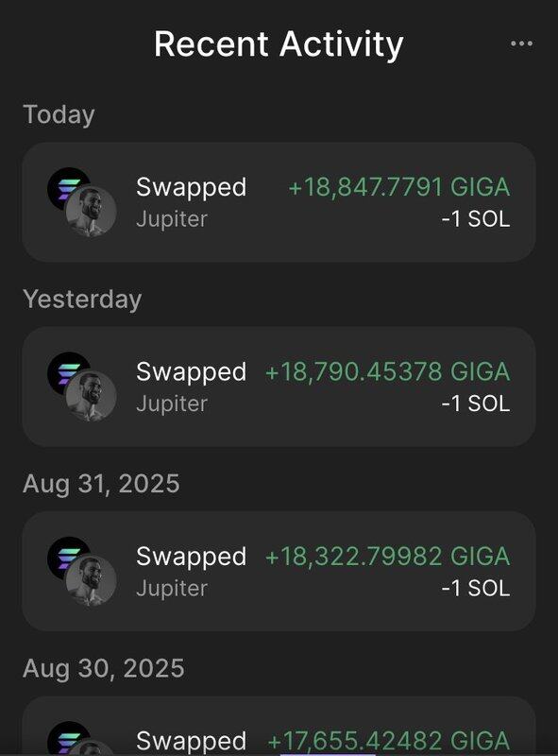Open the three-dot options menu

tap(521, 43)
